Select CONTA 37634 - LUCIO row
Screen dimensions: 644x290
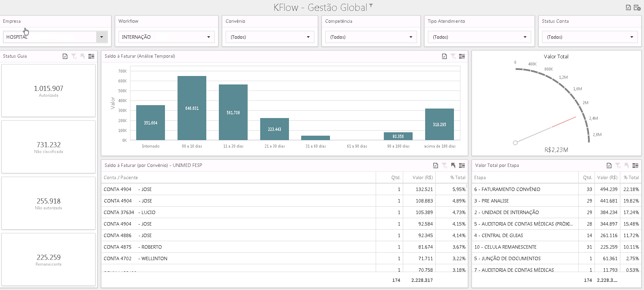(284, 212)
